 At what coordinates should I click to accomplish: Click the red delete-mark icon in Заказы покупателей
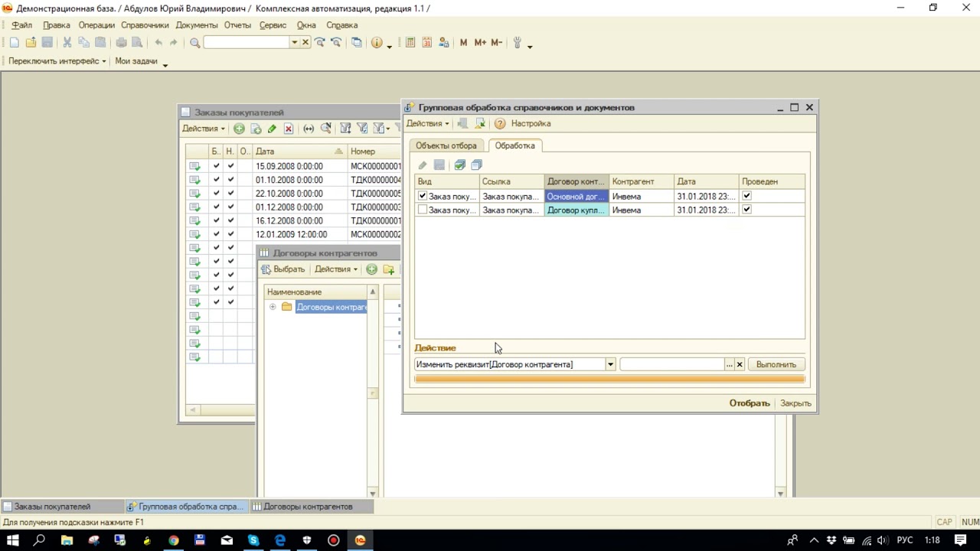pyautogui.click(x=289, y=129)
